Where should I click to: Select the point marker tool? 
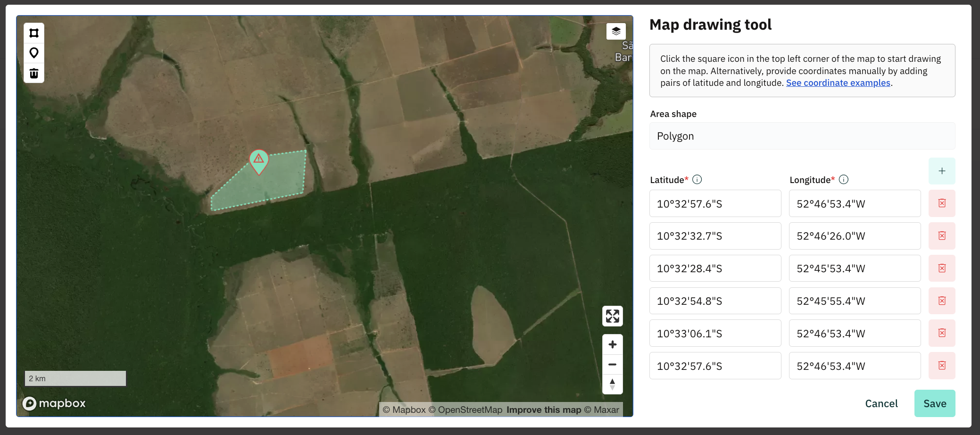pos(34,53)
